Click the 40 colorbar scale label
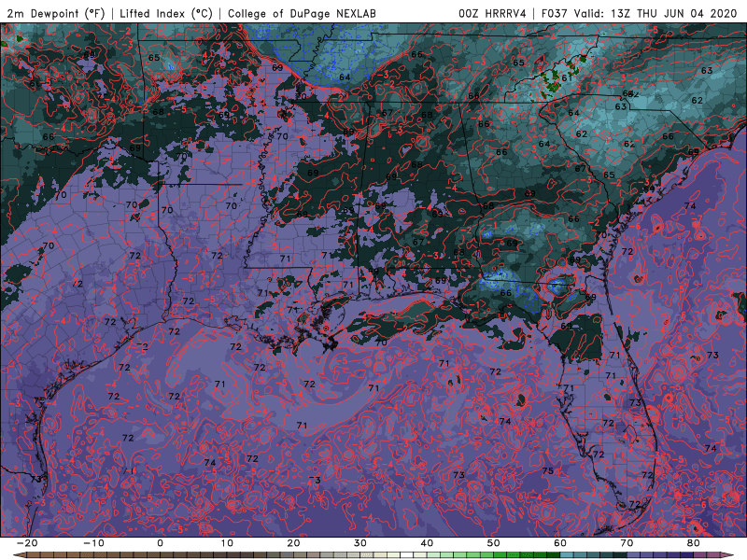Viewport: 747px width, 560px height. click(427, 543)
